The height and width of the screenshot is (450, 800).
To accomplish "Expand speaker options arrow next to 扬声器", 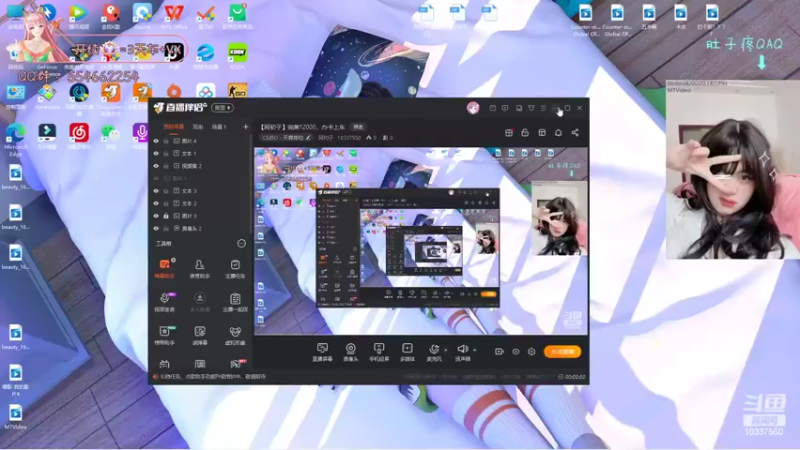I will coord(474,350).
